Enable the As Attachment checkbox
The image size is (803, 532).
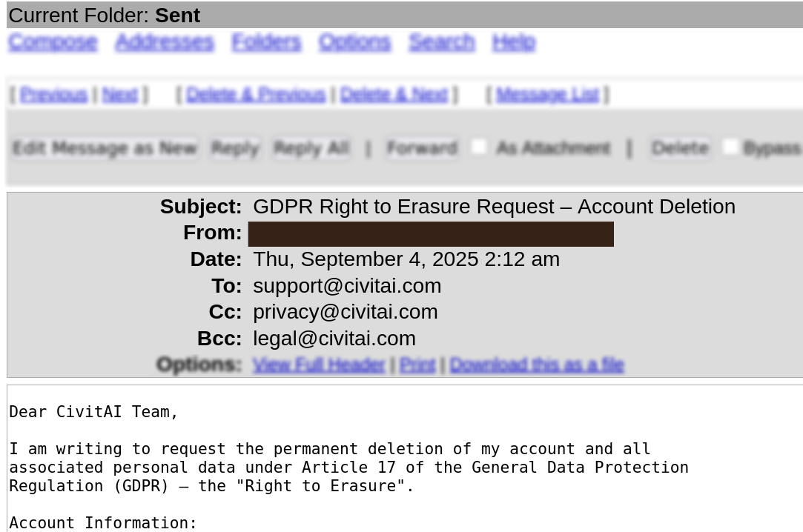[479, 146]
